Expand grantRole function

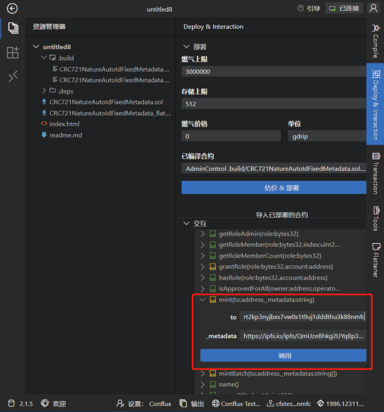tap(203, 267)
